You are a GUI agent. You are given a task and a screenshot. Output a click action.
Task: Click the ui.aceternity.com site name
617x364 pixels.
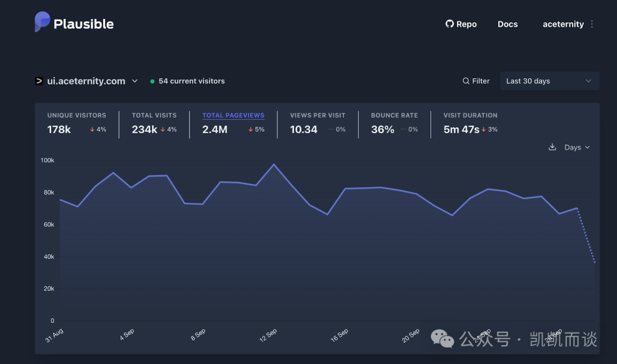(86, 81)
